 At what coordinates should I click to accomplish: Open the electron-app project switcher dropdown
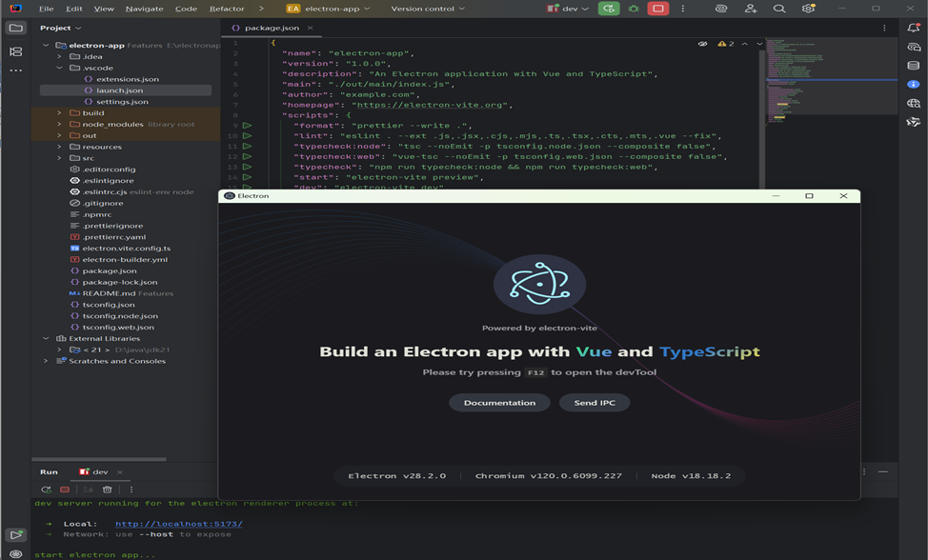click(x=329, y=9)
